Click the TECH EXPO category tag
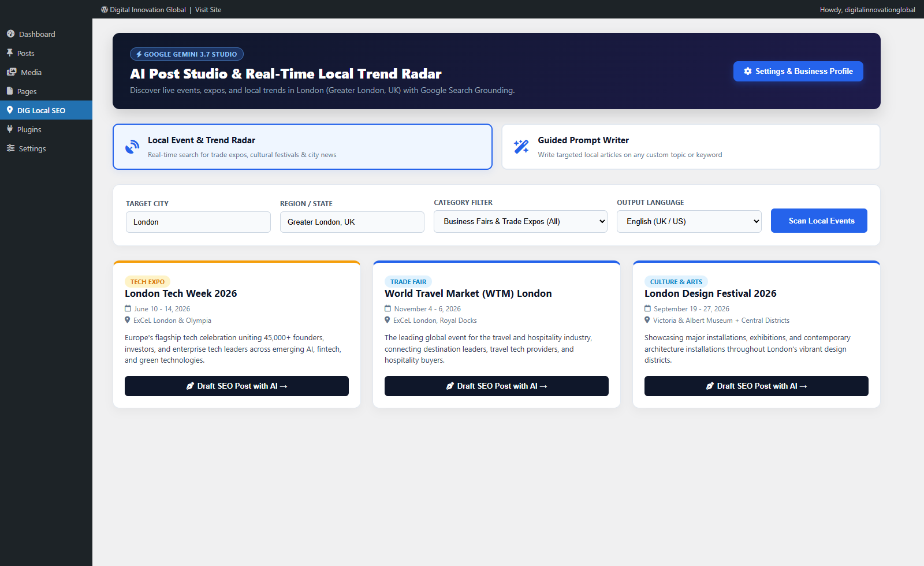924x566 pixels. pos(147,282)
